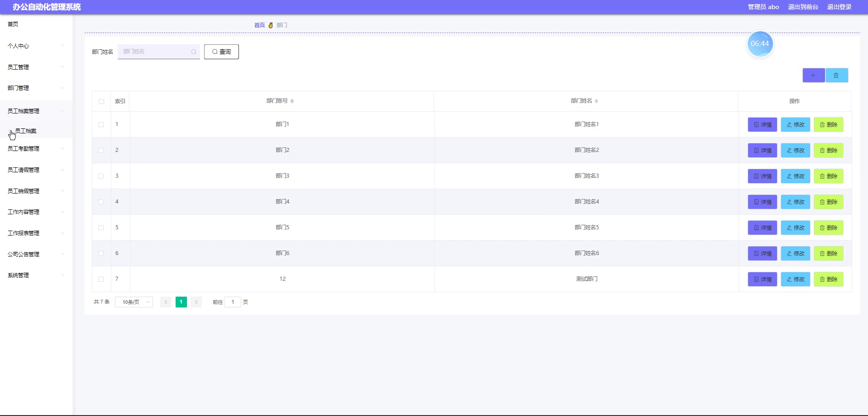Viewport: 868px width, 416px height.
Task: Expand 个人中心 sidebar menu
Action: 36,46
